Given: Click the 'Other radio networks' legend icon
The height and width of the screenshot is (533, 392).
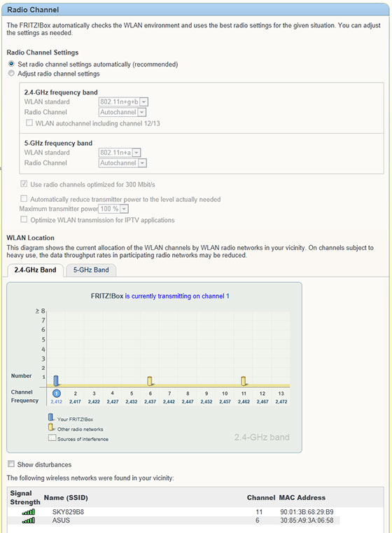Looking at the screenshot, I should (51, 427).
